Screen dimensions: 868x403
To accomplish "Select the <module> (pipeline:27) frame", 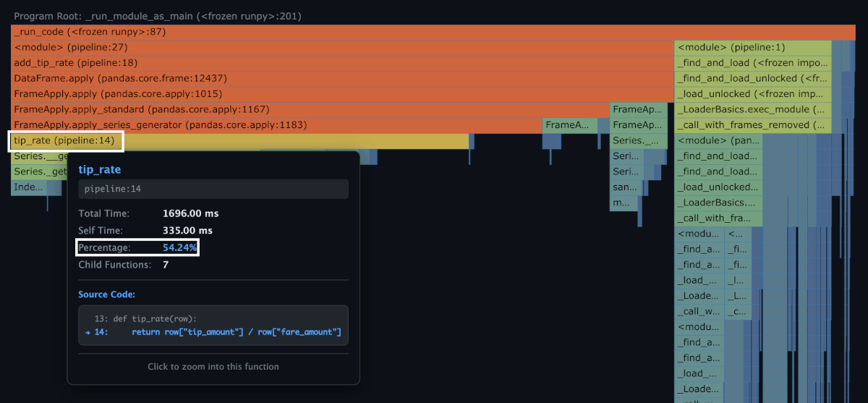I will [342, 48].
